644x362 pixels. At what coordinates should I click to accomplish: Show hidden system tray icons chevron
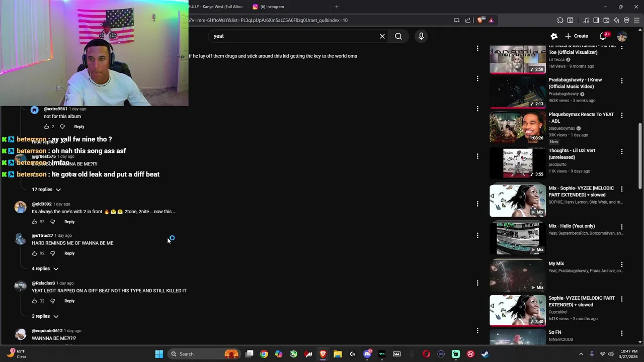[x=581, y=354]
